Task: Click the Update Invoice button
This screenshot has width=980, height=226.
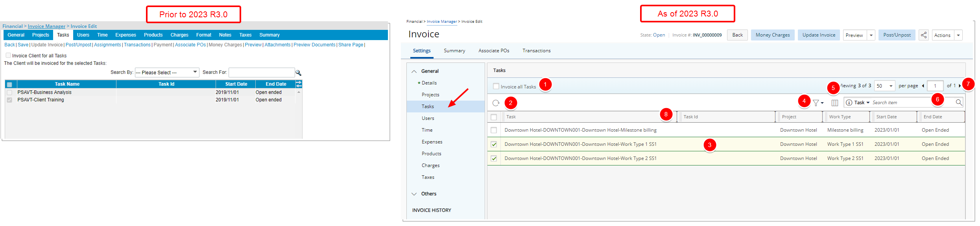Action: [x=819, y=35]
